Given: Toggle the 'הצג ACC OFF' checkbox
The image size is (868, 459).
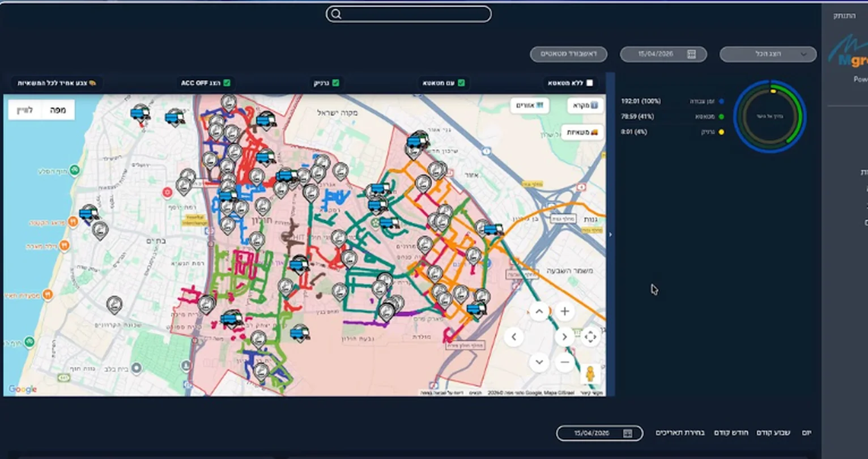Looking at the screenshot, I should pyautogui.click(x=227, y=83).
